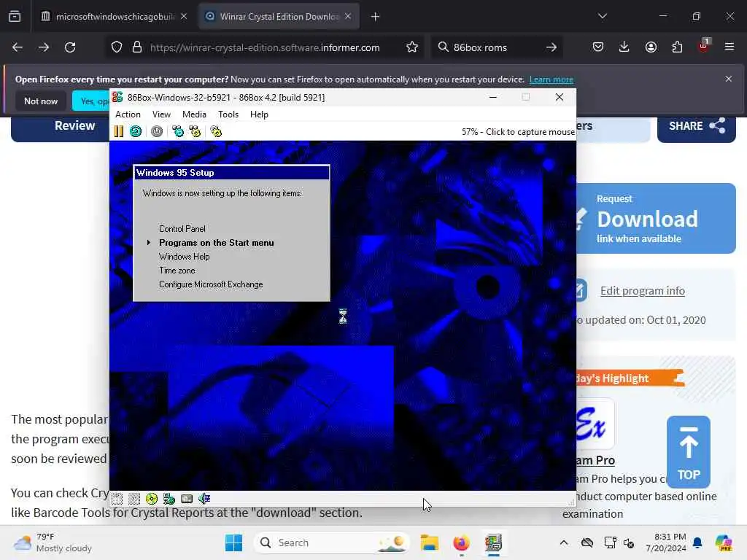Image resolution: width=747 pixels, height=560 pixels.
Task: Open Learn more link in notification bar
Action: [551, 79]
